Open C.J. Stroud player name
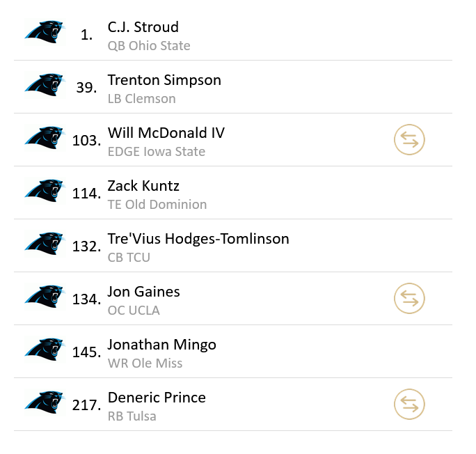The image size is (476, 454). 143,27
